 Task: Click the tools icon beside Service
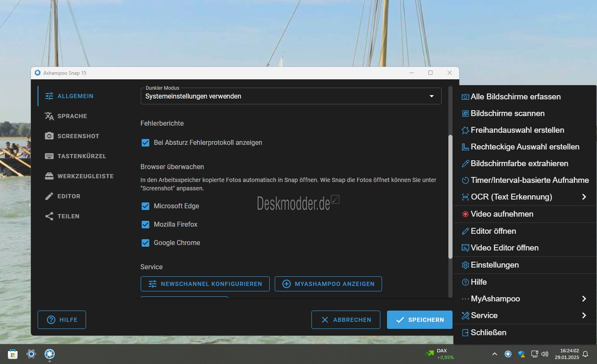coord(465,316)
